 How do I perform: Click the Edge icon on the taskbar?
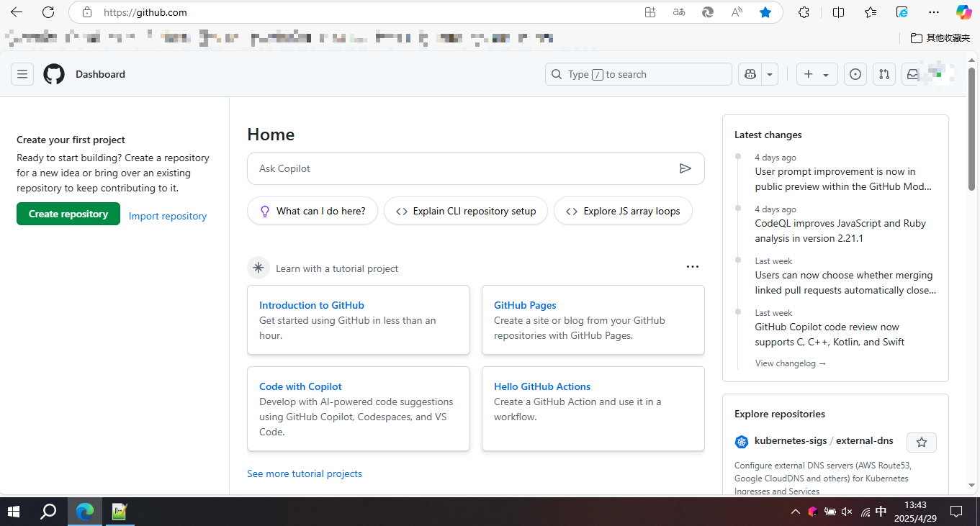[x=85, y=512]
